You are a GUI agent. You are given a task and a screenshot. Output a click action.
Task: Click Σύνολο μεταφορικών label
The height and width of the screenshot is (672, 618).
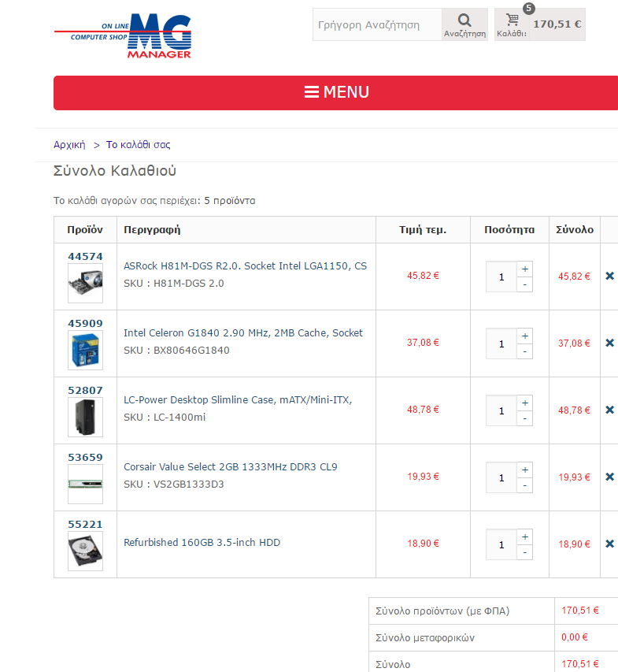[x=425, y=637]
